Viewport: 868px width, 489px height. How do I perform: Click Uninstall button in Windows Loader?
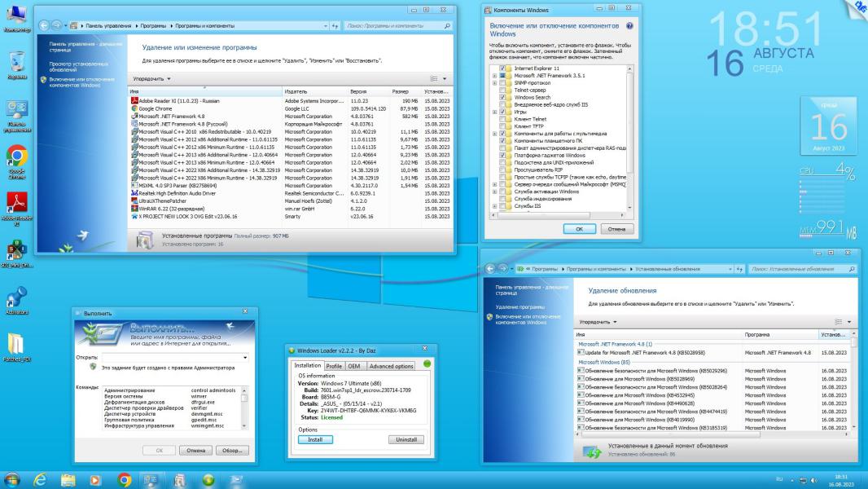(x=406, y=439)
